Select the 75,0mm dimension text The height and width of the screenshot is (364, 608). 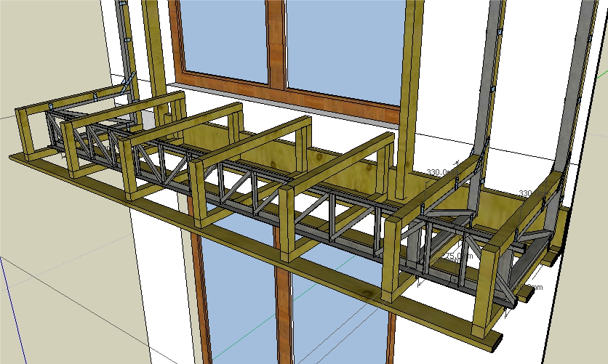tap(457, 256)
